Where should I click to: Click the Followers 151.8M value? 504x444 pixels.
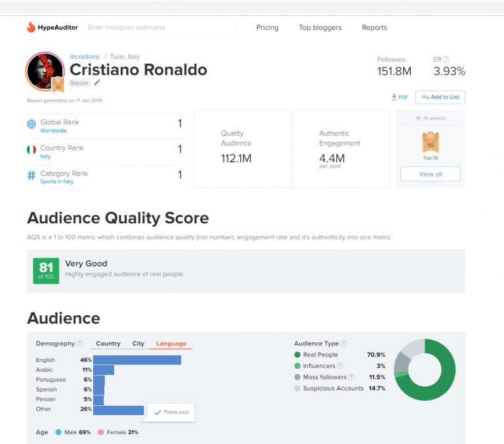click(x=394, y=71)
